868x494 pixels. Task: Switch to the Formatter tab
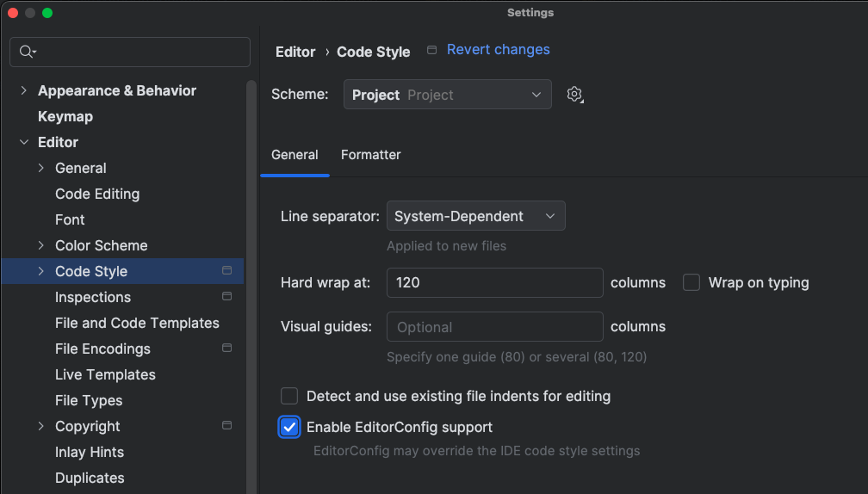click(370, 155)
